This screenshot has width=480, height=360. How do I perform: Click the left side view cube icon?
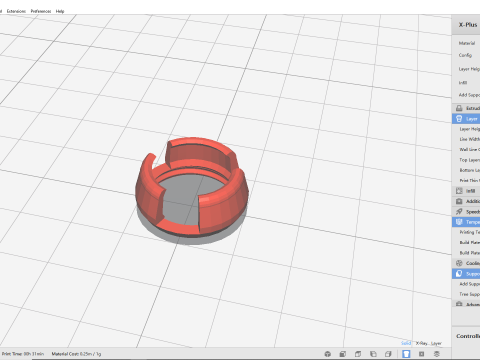(x=373, y=354)
